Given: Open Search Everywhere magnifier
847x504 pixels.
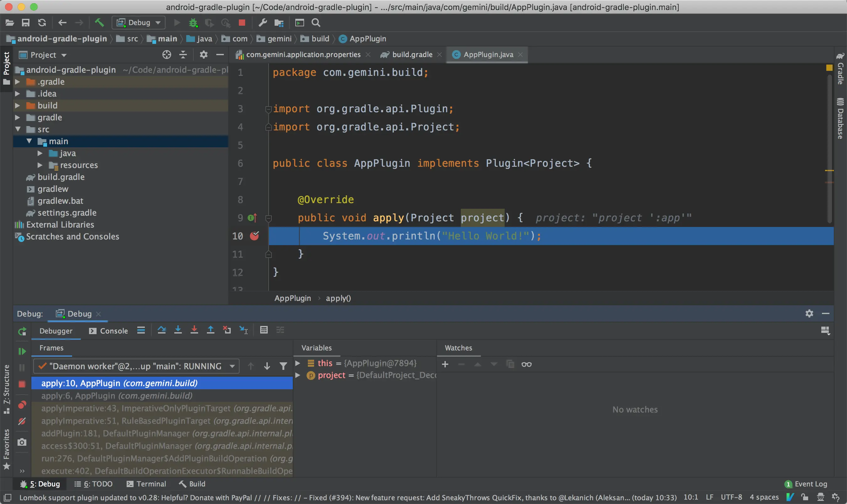Looking at the screenshot, I should (x=315, y=23).
